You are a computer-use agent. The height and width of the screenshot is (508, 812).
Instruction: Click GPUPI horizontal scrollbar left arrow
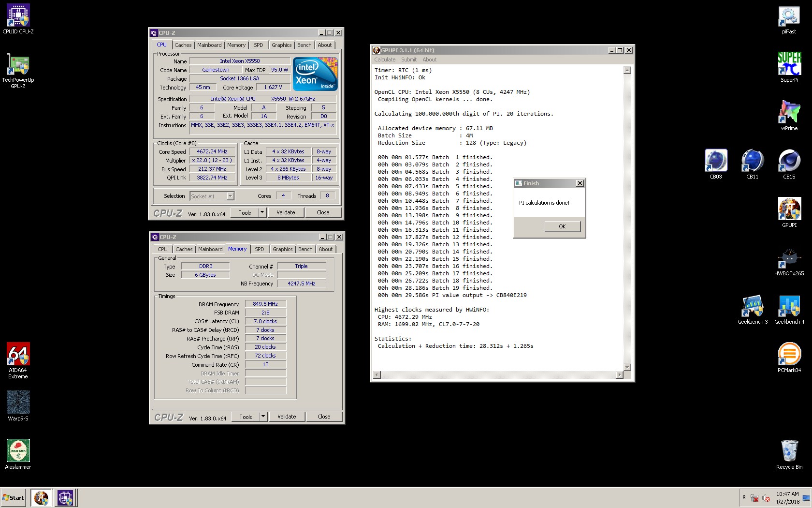pyautogui.click(x=377, y=375)
